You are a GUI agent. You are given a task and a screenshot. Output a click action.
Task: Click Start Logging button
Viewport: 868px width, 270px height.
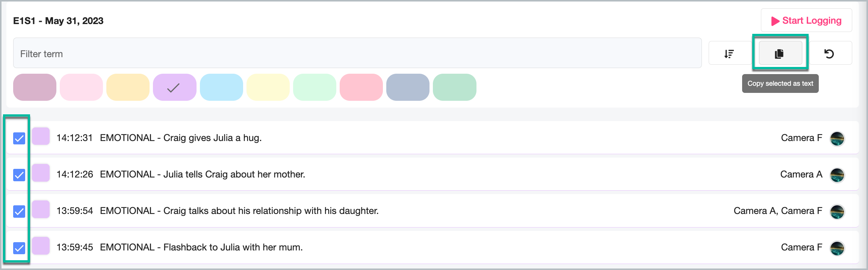[806, 21]
